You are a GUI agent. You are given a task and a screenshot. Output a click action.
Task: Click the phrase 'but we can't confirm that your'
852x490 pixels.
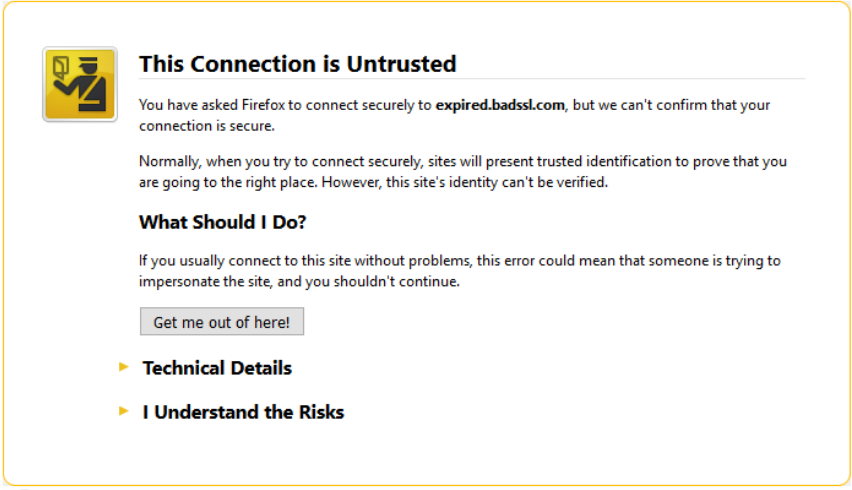tap(671, 105)
